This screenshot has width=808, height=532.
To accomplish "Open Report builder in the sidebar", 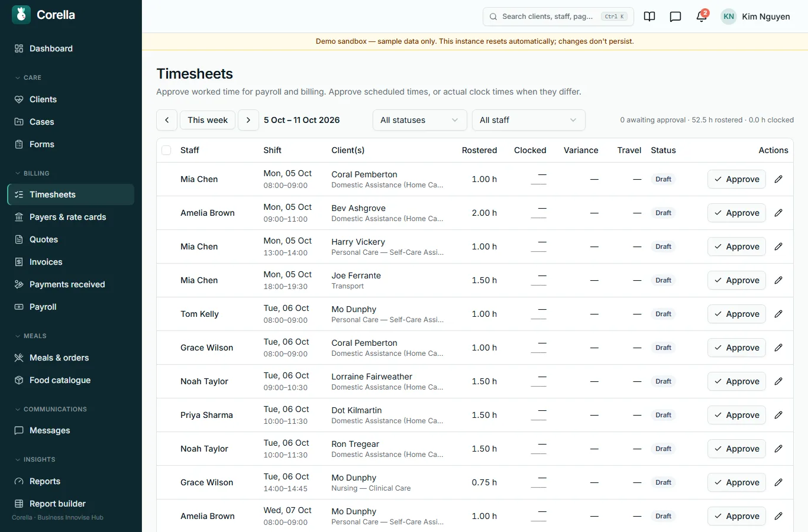I will [x=70, y=504].
